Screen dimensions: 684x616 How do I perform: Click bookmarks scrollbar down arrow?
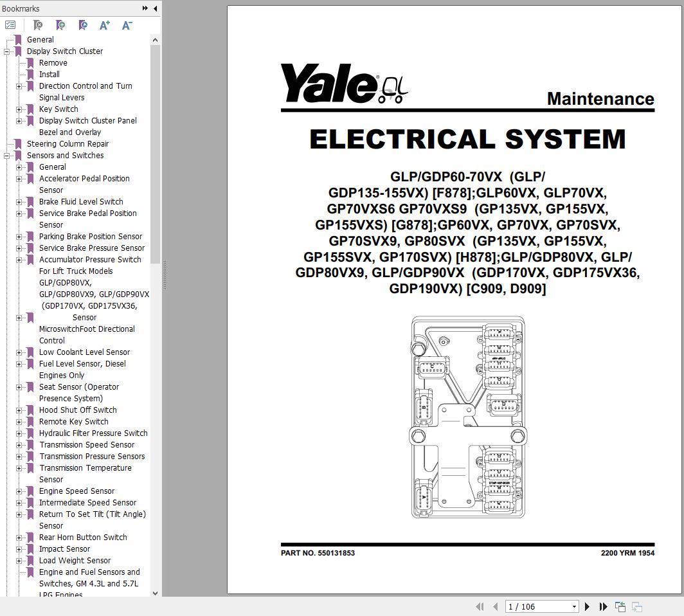(156, 593)
